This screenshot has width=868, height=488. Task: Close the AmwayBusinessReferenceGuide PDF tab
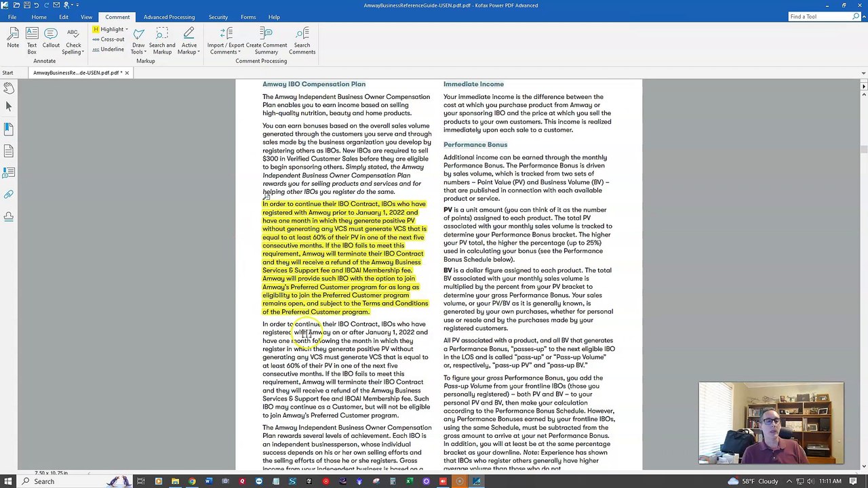pyautogui.click(x=126, y=73)
